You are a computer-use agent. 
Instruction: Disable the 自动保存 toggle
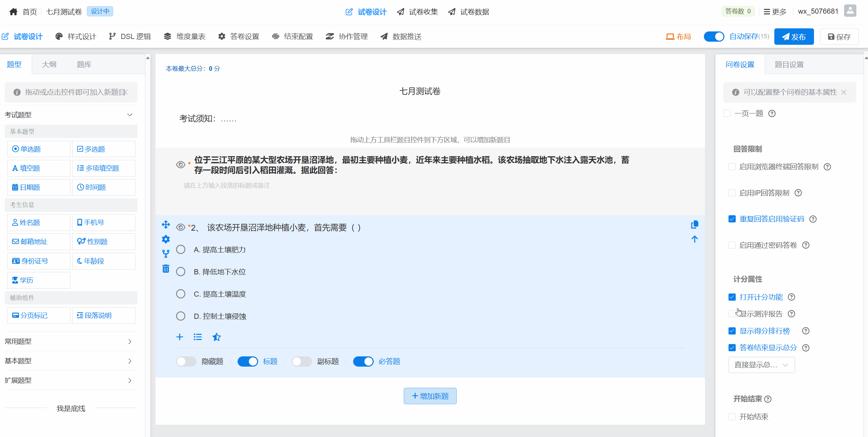point(714,37)
